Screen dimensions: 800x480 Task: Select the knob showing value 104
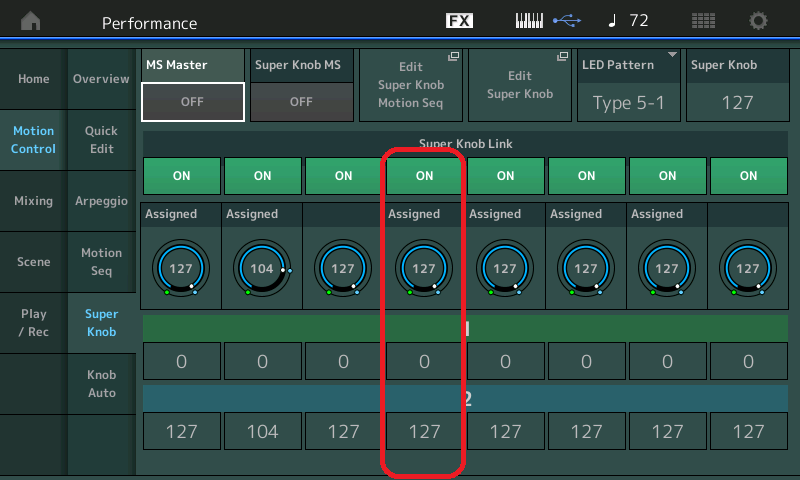tap(262, 269)
